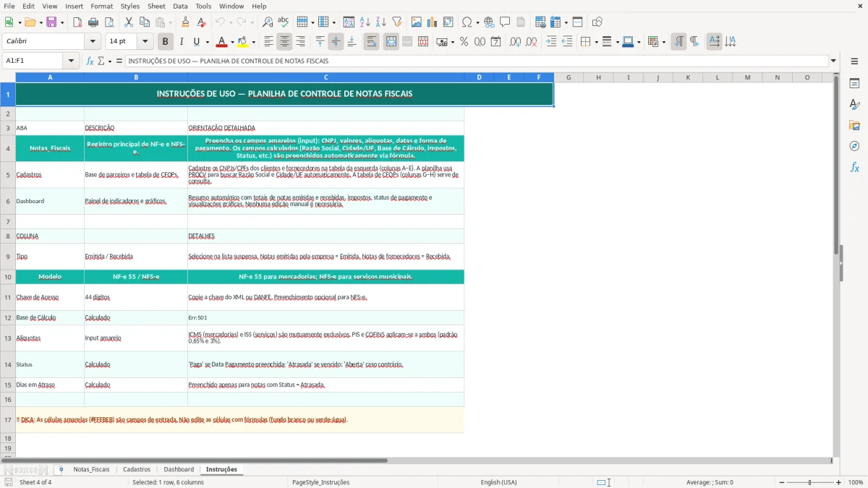Click the Insert Comment button

click(506, 22)
